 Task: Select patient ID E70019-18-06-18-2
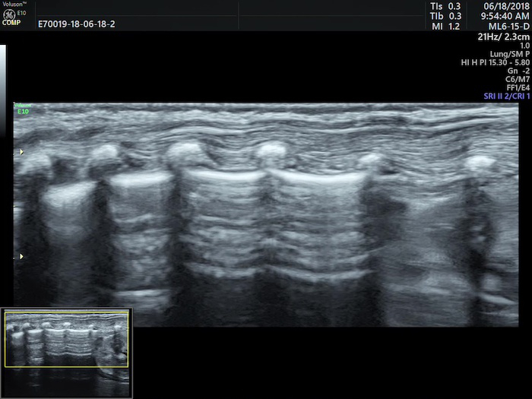(76, 24)
